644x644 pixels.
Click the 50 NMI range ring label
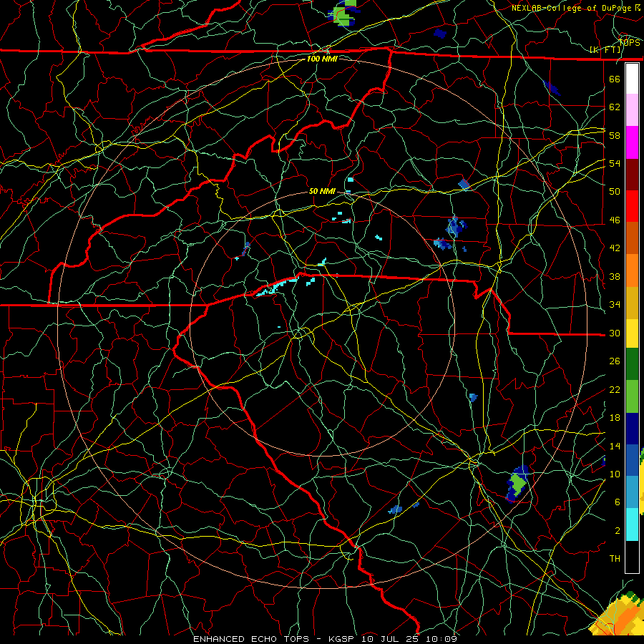coord(322,191)
